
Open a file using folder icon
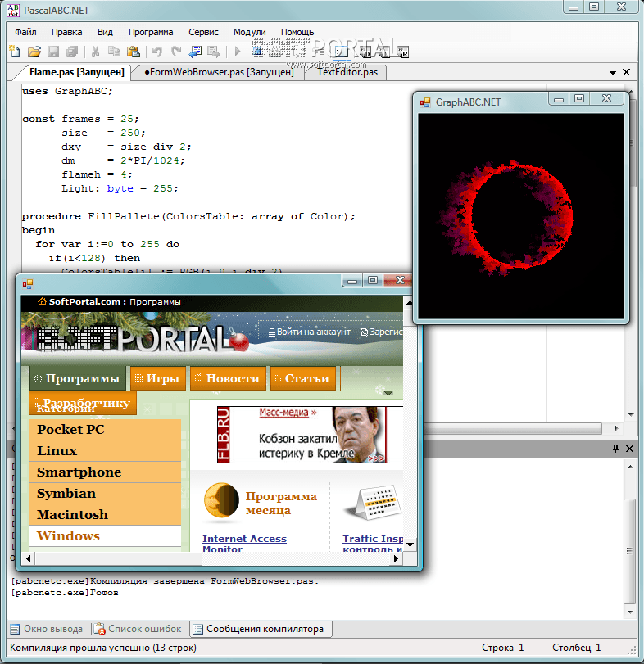pos(34,52)
